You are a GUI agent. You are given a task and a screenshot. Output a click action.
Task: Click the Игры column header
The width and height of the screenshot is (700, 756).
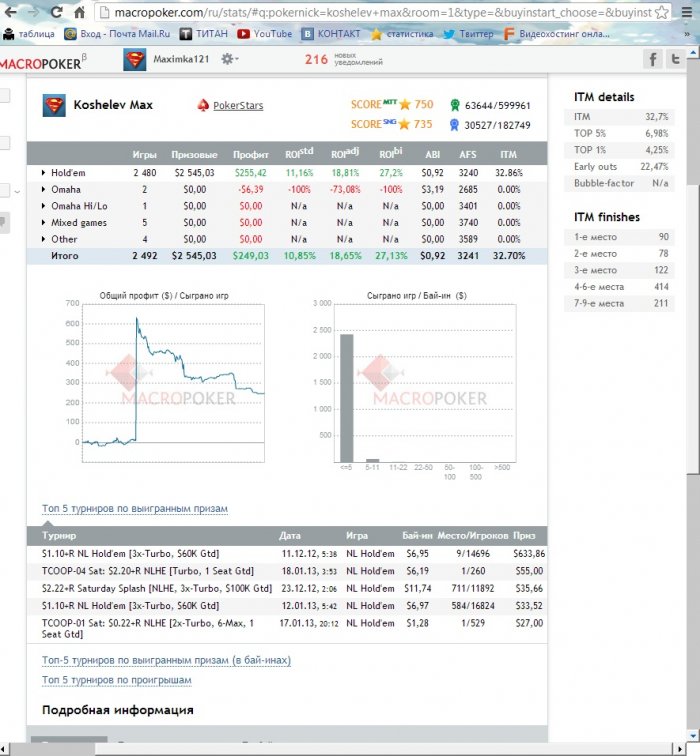[x=145, y=155]
